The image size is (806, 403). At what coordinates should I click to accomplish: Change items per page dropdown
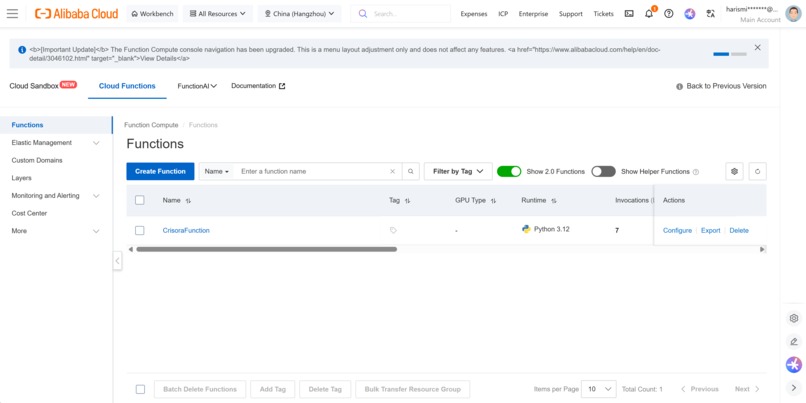(x=599, y=389)
